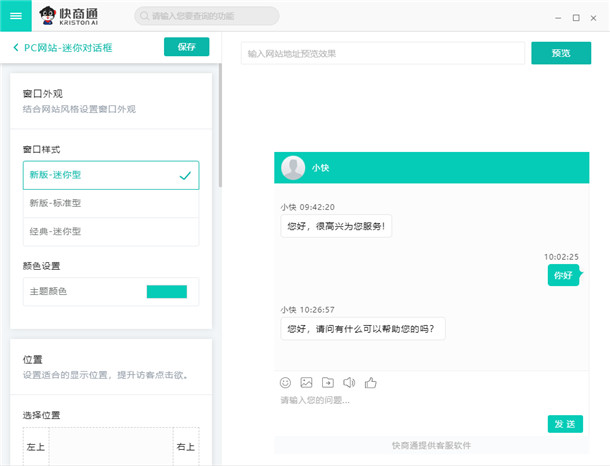Click the thumbs-up rating icon
Viewport: 610px width, 466px height.
371,382
